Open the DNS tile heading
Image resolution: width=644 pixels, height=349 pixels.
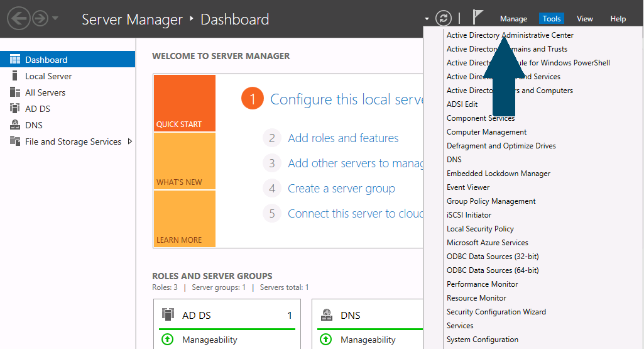tap(351, 315)
